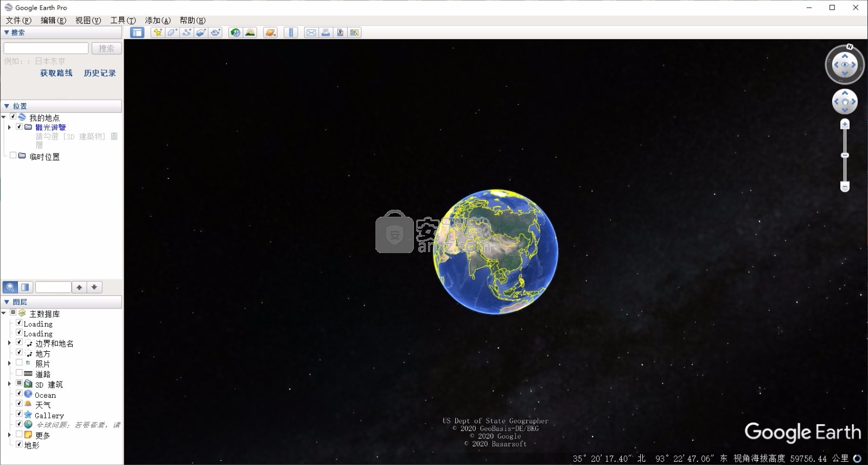The image size is (868, 465).
Task: Collapse the 主数据库 tree node
Action: coord(4,313)
